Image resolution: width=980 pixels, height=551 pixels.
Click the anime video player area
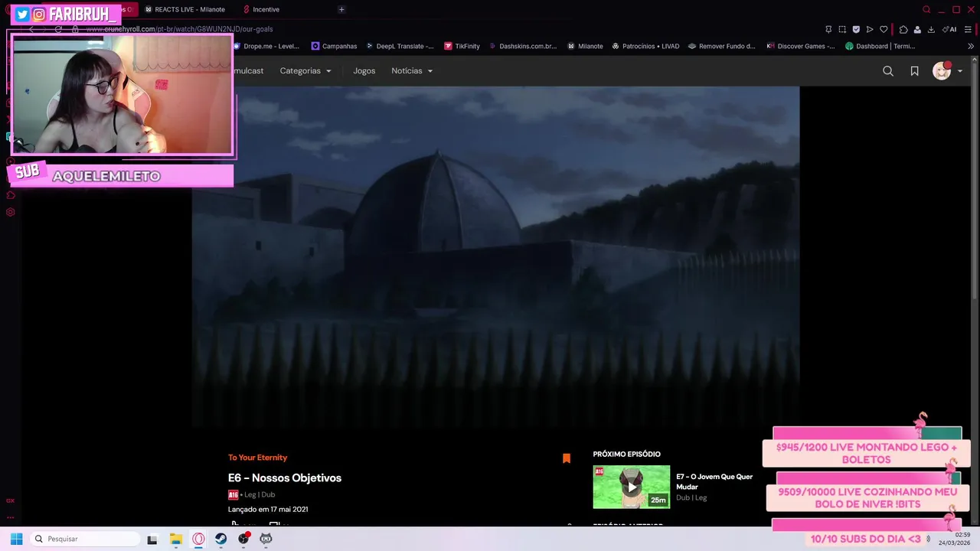(495, 256)
